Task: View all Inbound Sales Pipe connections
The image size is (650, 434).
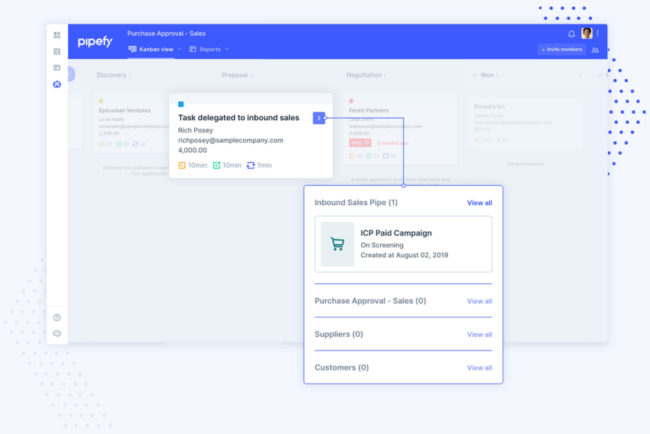Action: [479, 203]
